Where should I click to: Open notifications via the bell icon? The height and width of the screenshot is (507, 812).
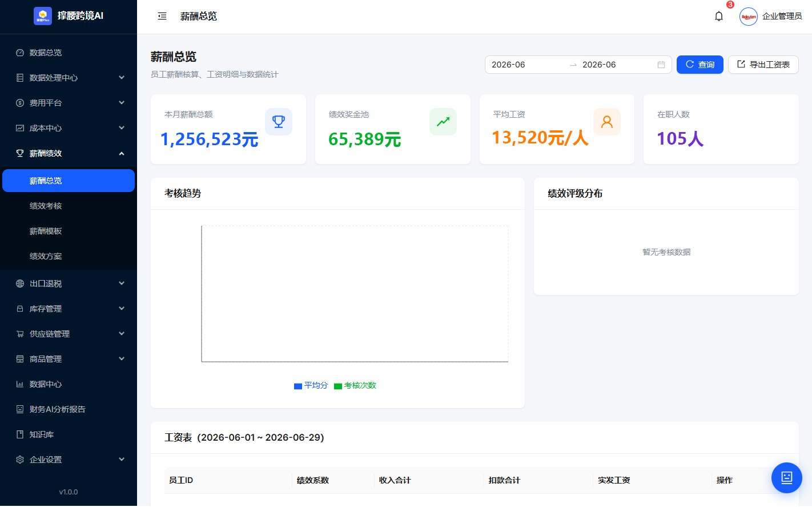[x=719, y=16]
